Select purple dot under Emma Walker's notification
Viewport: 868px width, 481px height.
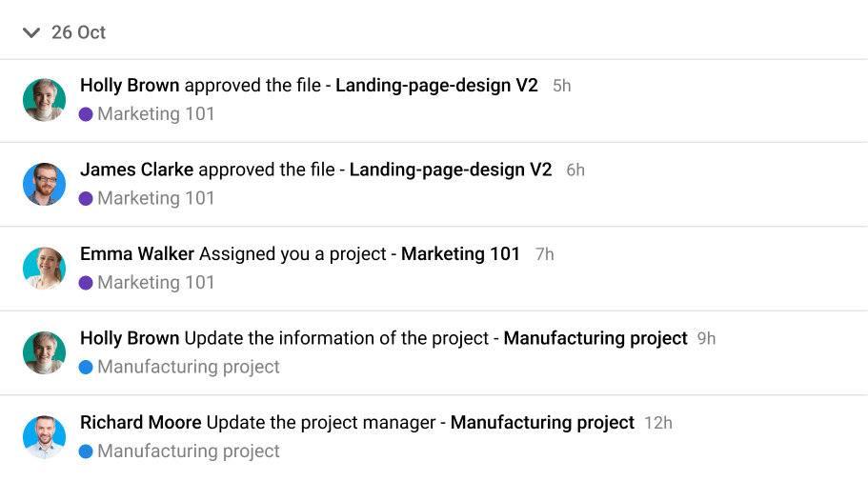pos(86,284)
